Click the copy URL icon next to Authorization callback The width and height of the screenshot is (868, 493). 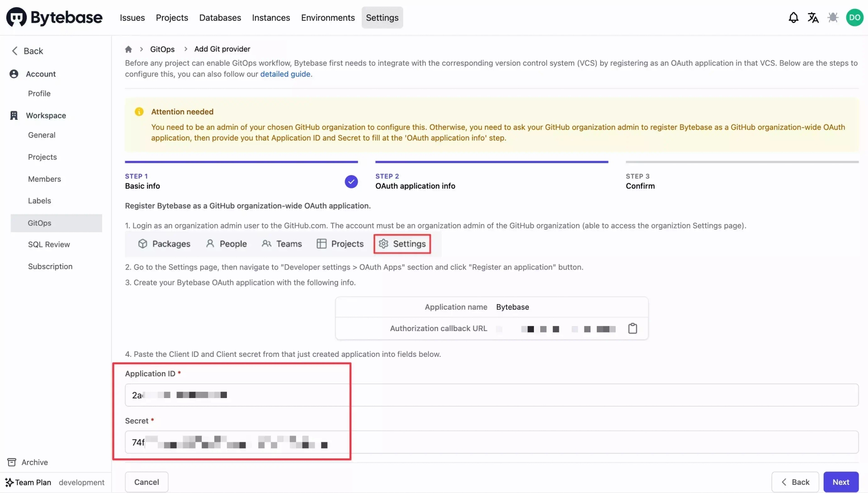632,328
